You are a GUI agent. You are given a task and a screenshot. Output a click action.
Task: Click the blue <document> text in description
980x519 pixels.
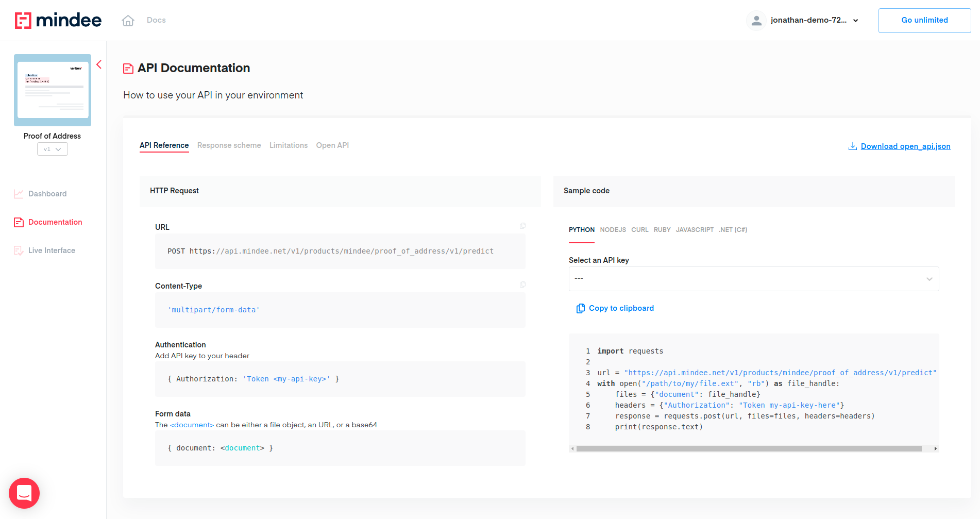[192, 425]
